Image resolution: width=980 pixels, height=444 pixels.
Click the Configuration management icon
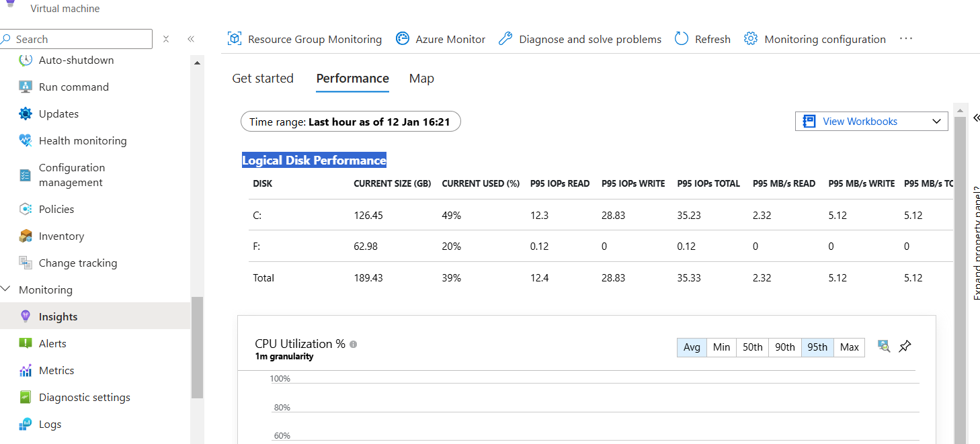(x=26, y=175)
